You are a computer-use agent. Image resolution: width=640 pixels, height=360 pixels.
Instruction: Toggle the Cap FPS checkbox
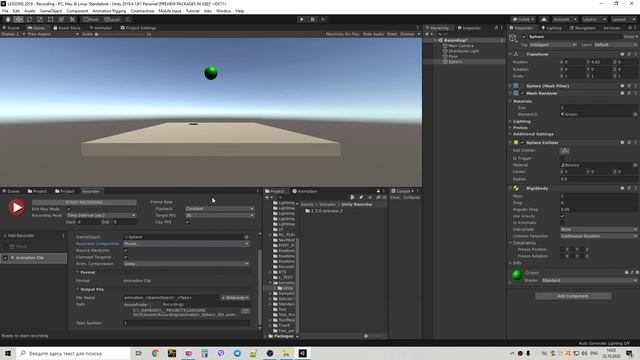pos(187,222)
